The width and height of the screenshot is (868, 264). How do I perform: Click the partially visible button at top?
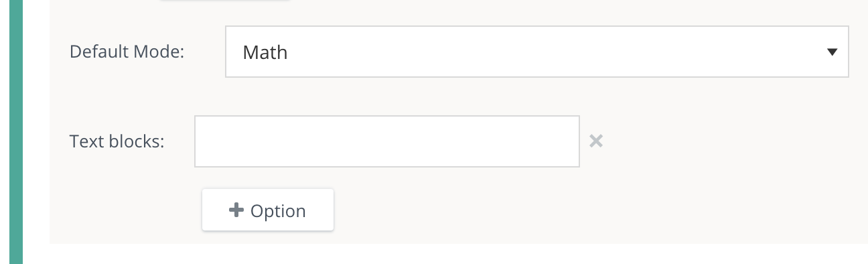(225, 1)
